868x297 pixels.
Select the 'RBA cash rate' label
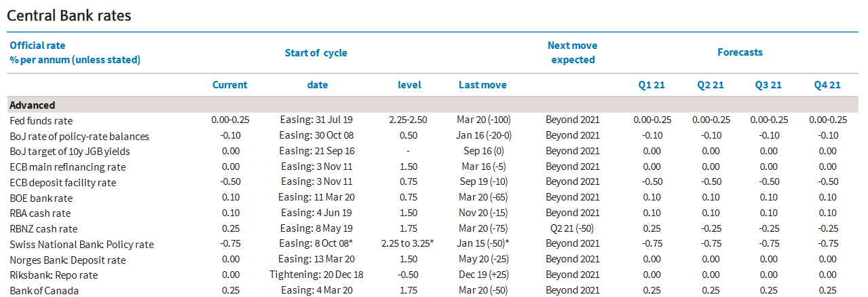(40, 213)
